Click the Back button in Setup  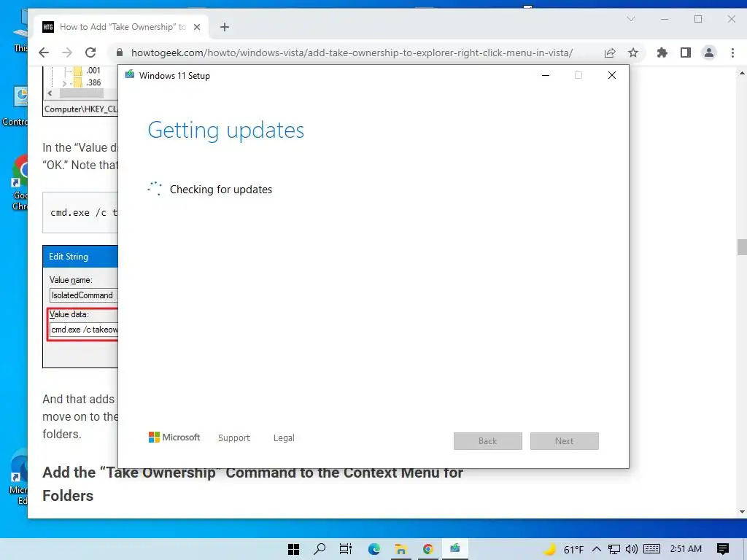tap(488, 441)
